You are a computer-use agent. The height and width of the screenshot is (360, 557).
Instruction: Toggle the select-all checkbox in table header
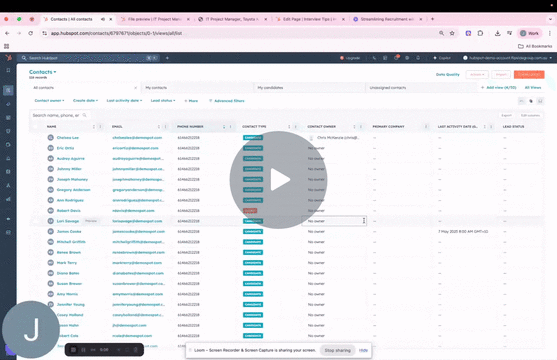35,127
